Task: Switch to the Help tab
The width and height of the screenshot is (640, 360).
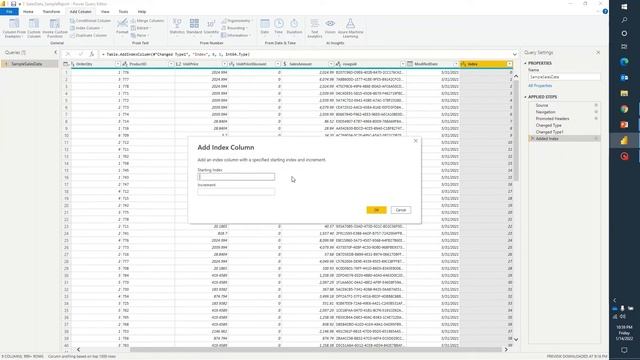Action: tap(142, 12)
